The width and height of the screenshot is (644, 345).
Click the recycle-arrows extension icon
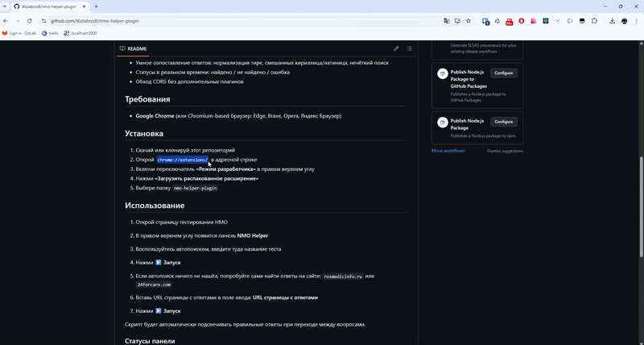pos(497,21)
